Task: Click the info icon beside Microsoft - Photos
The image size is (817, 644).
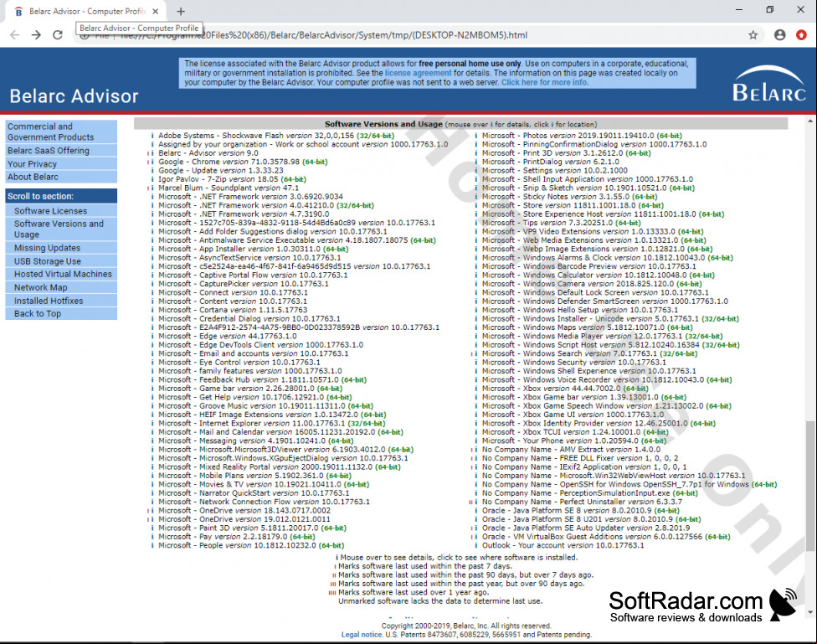Action: 475,136
